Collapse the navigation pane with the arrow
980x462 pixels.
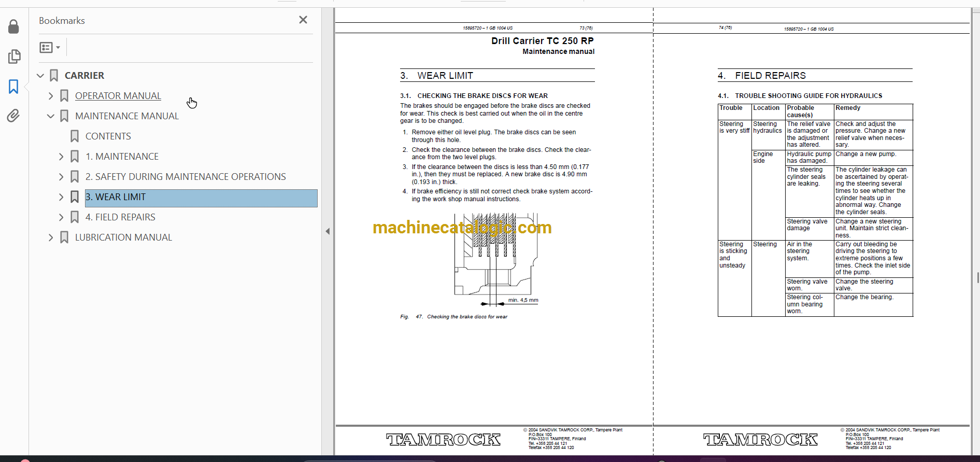coord(328,231)
